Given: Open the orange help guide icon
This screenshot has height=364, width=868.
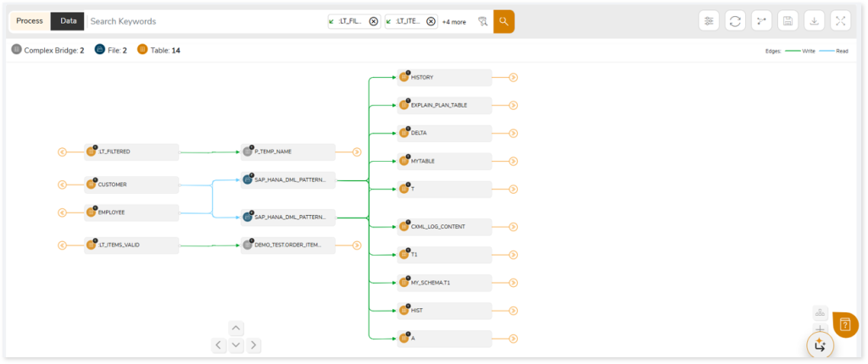Looking at the screenshot, I should [845, 323].
